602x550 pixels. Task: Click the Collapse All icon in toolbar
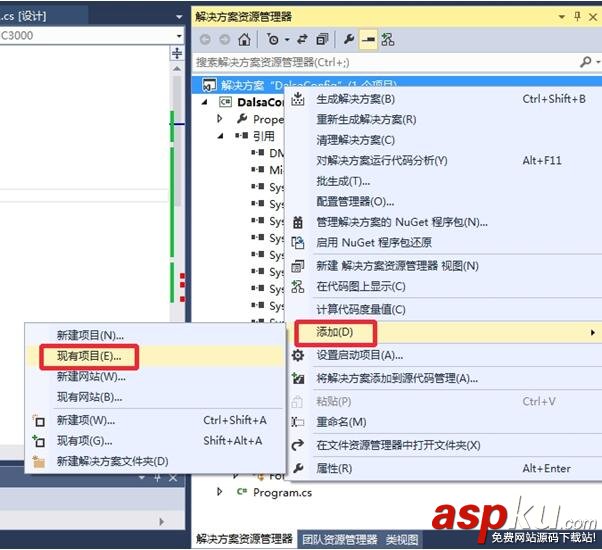pos(322,39)
